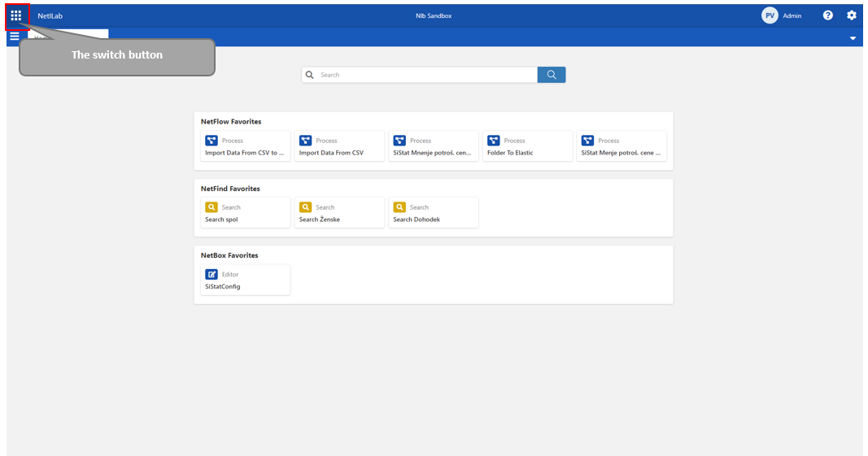Screen dimensions: 868x456
Task: Open SiStat Mnenje potroš. process card
Action: (x=433, y=146)
